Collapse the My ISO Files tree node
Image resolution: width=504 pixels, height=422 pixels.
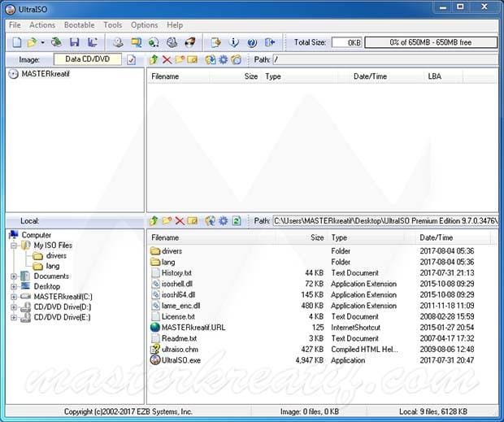[x=14, y=246]
